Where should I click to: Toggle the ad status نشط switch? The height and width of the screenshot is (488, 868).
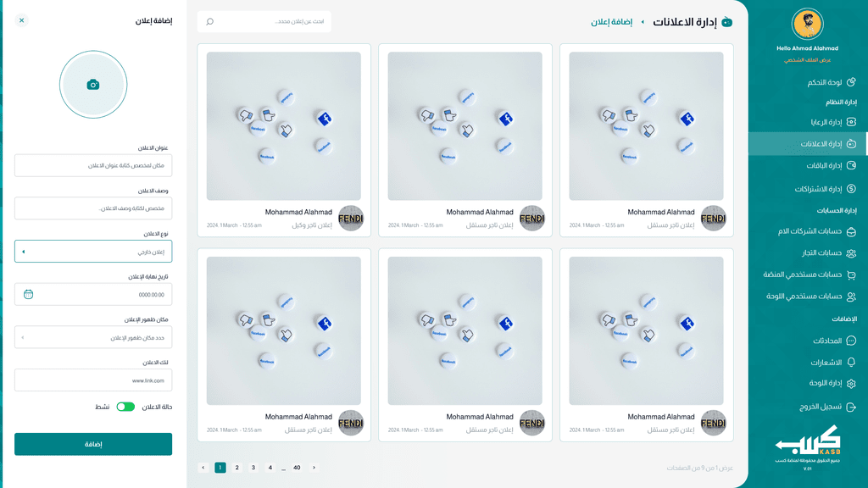point(125,407)
